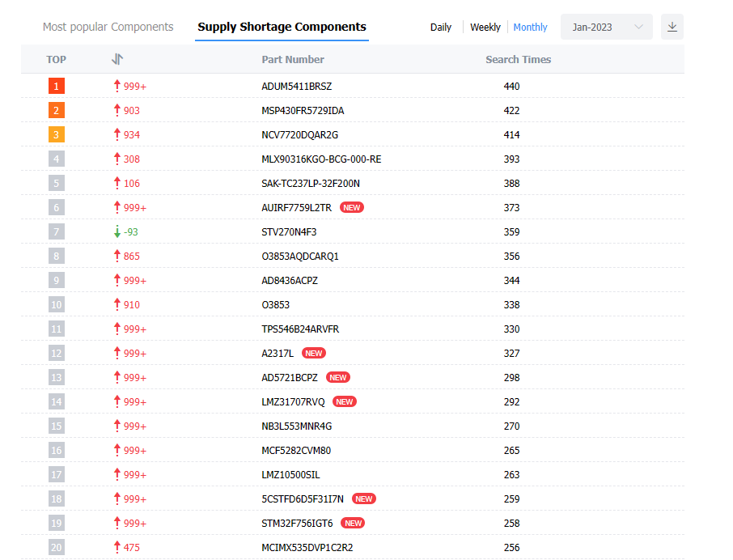
Task: Click the rank change value -93
Action: click(x=131, y=232)
